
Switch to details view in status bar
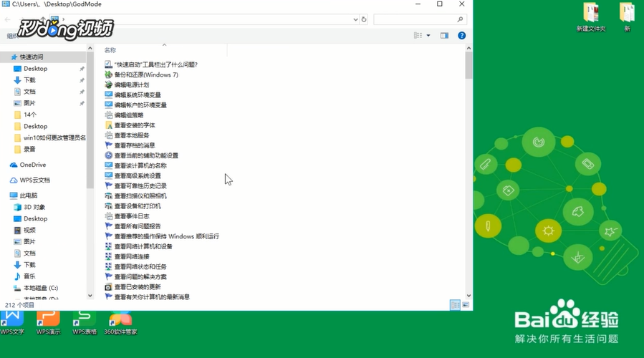(455, 304)
